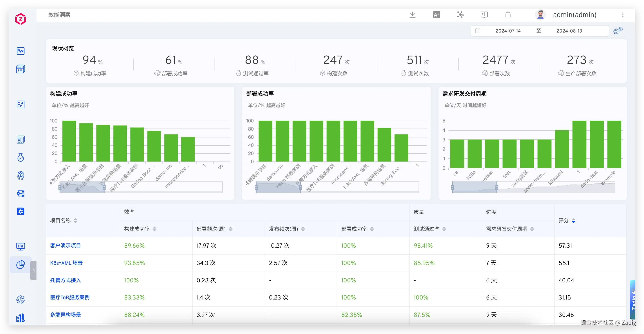Click the Zadig logo in sidebar
This screenshot has width=644, height=334.
click(20, 19)
